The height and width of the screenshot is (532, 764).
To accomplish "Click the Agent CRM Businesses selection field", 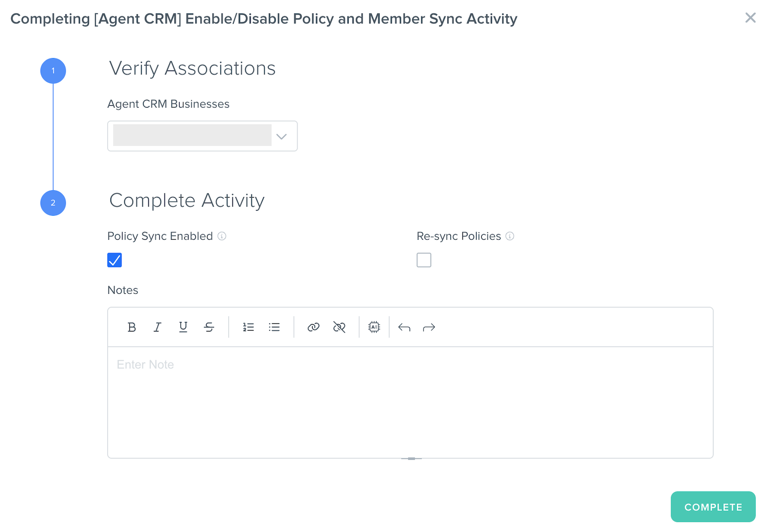I will 202,136.
